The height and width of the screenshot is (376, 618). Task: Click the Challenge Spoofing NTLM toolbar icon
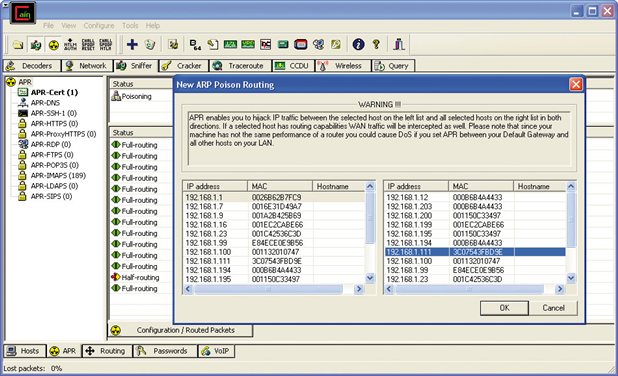click(x=105, y=45)
